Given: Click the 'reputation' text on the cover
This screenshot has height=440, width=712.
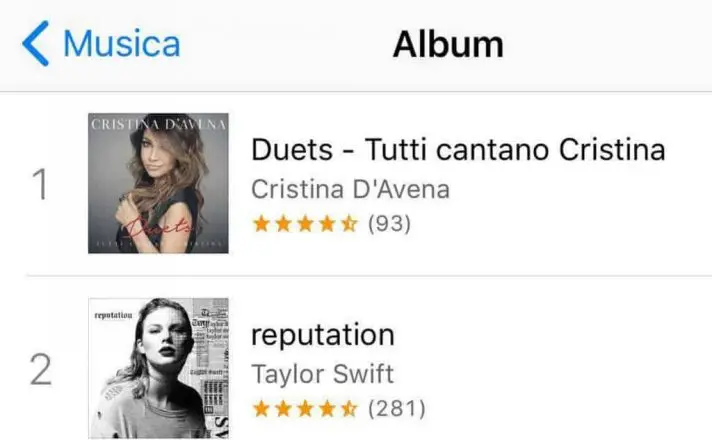Looking at the screenshot, I should (113, 314).
